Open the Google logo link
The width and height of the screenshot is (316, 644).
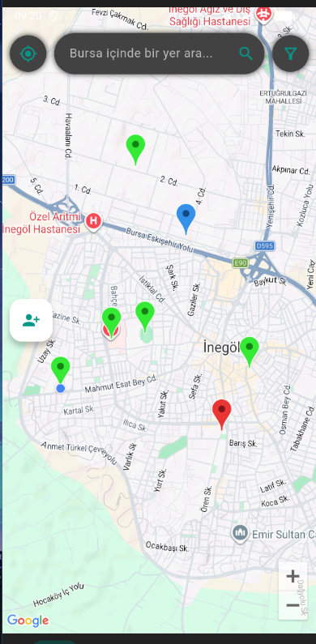(28, 621)
